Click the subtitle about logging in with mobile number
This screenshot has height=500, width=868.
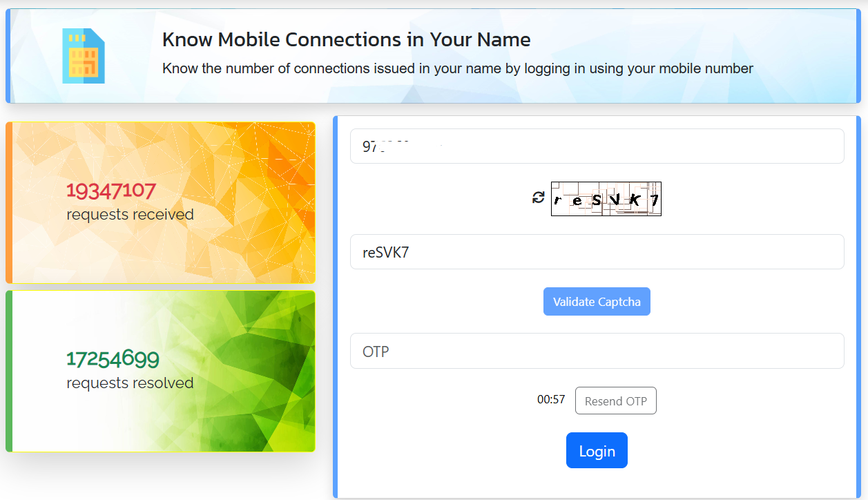tap(457, 68)
